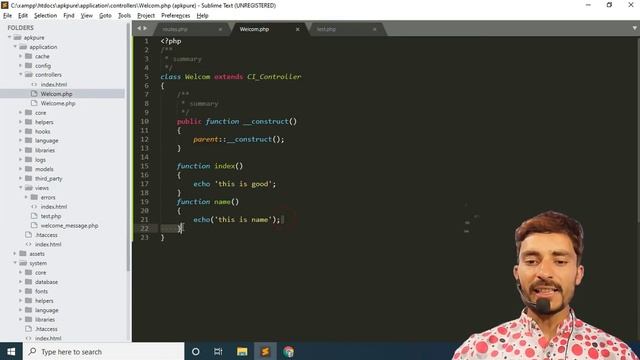Image resolution: width=640 pixels, height=360 pixels.
Task: Open the Windows Start menu
Action: pyautogui.click(x=11, y=351)
